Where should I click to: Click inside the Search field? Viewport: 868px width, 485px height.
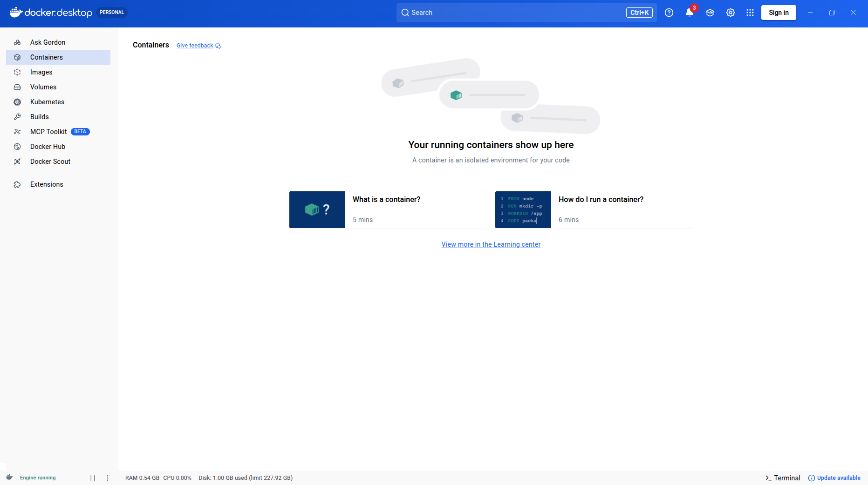(513, 13)
